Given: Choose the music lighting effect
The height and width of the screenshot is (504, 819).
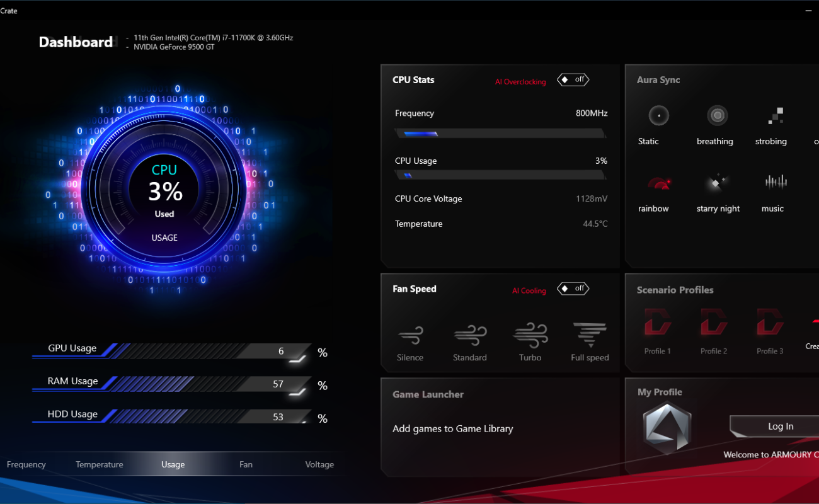Looking at the screenshot, I should (775, 183).
